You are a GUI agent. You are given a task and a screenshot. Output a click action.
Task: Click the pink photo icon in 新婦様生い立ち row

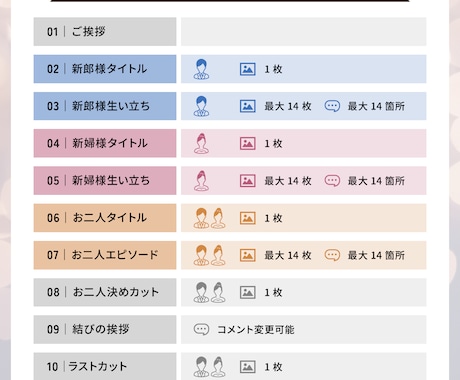[x=248, y=181]
